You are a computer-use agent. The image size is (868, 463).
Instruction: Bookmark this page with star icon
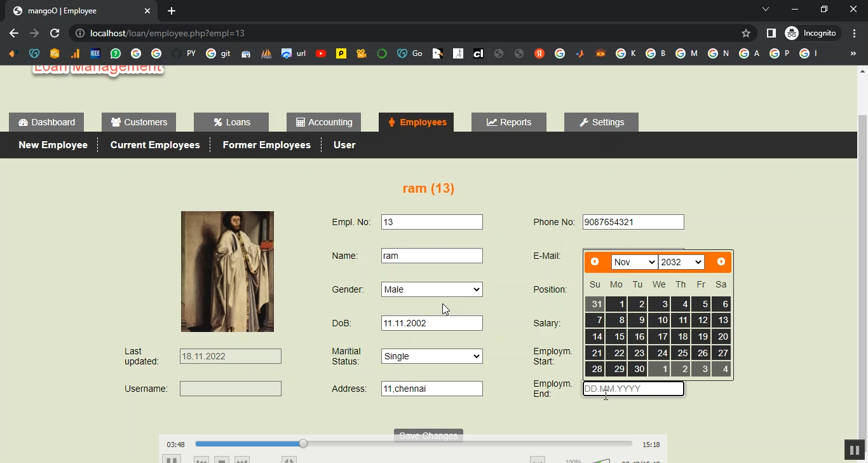pyautogui.click(x=746, y=33)
